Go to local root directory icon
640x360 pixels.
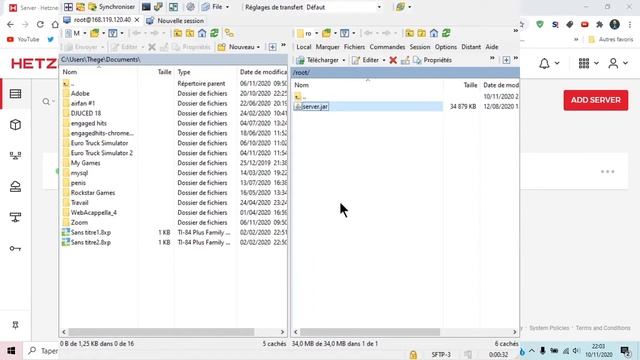click(190, 33)
